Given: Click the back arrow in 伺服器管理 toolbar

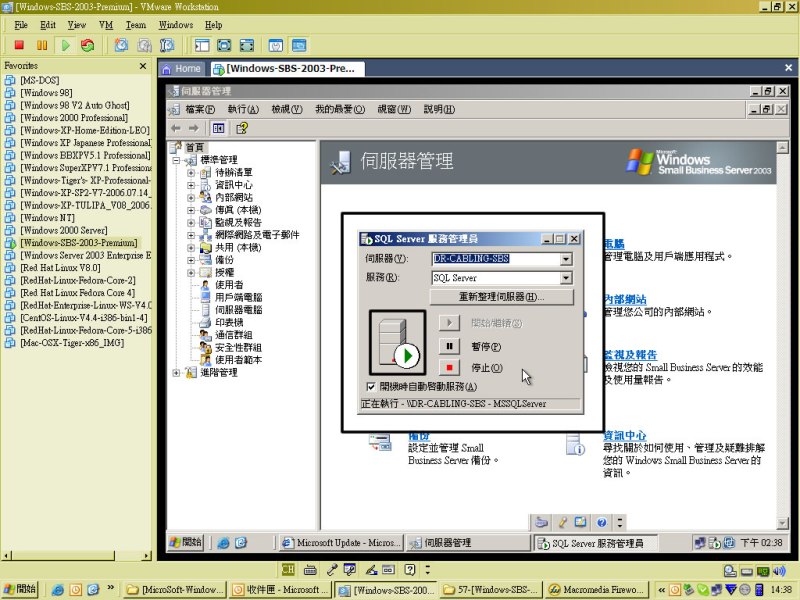Looking at the screenshot, I should [x=176, y=128].
